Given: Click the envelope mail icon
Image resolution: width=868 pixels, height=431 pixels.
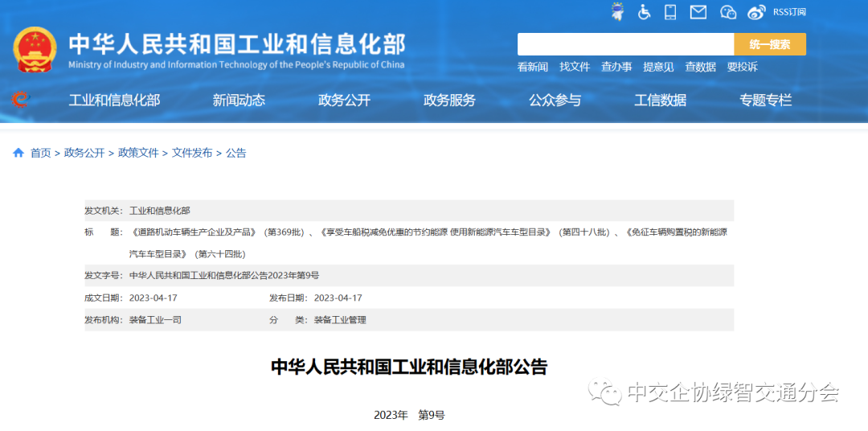Looking at the screenshot, I should click(x=698, y=11).
